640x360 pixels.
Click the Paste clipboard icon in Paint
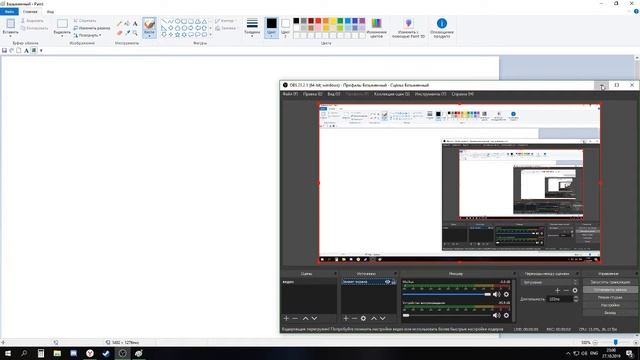point(11,24)
